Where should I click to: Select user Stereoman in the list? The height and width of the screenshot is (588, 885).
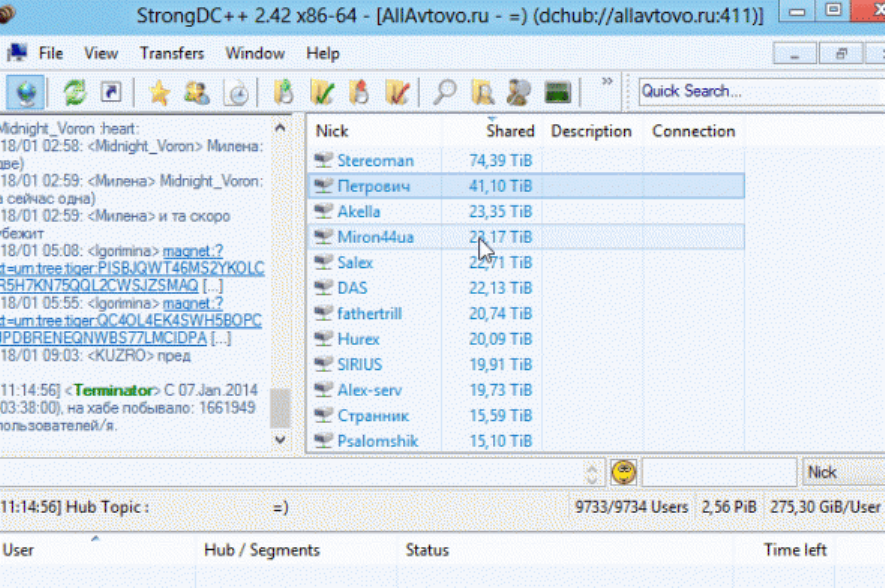pyautogui.click(x=375, y=160)
